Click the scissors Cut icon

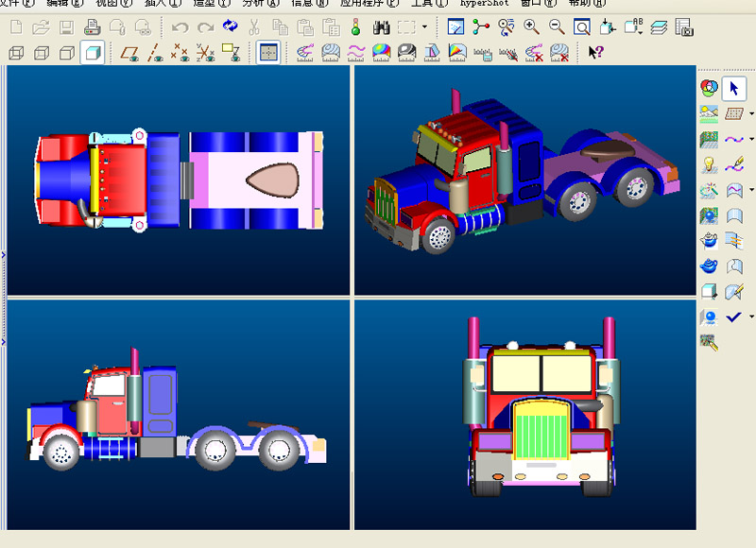click(x=254, y=27)
